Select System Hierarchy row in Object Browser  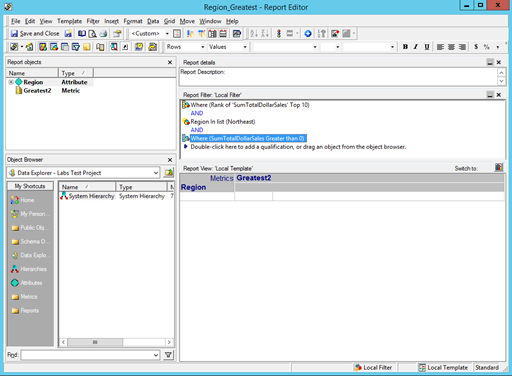click(116, 196)
